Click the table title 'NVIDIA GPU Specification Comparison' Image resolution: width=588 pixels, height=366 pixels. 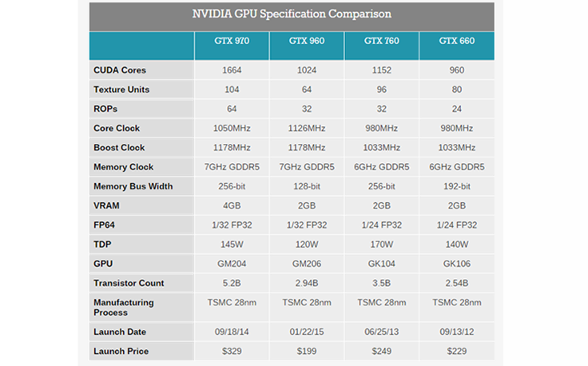tap(292, 14)
